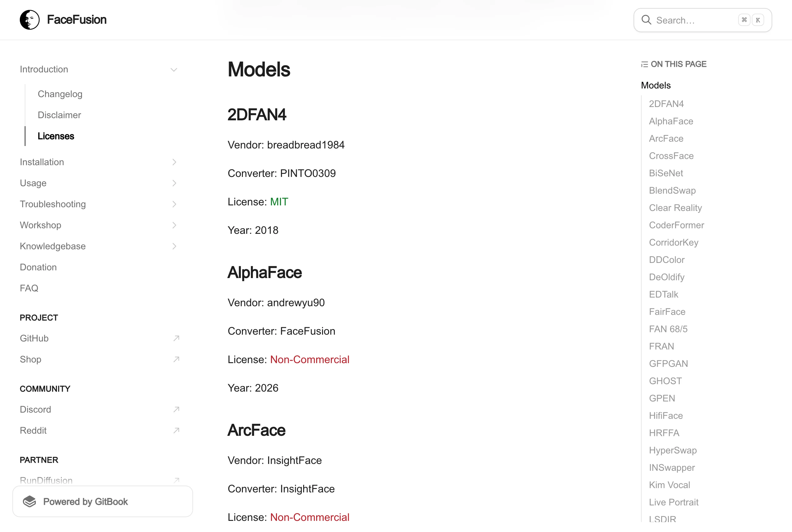Jump to Models in page outline
This screenshot has height=532, width=792.
(656, 85)
